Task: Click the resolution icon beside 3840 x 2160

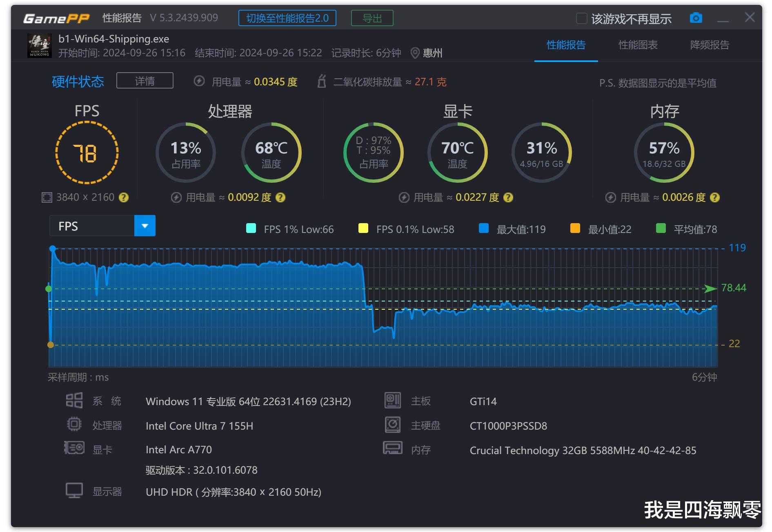Action: pos(47,197)
